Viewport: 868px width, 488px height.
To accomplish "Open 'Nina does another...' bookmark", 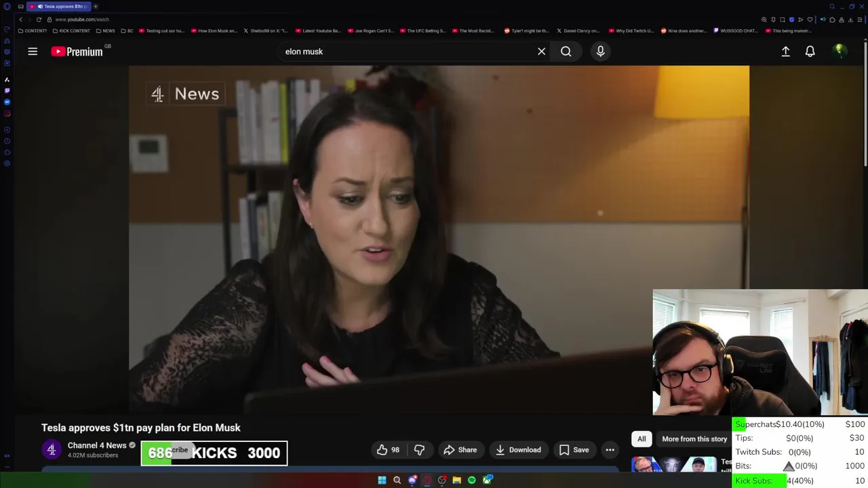I will (684, 30).
